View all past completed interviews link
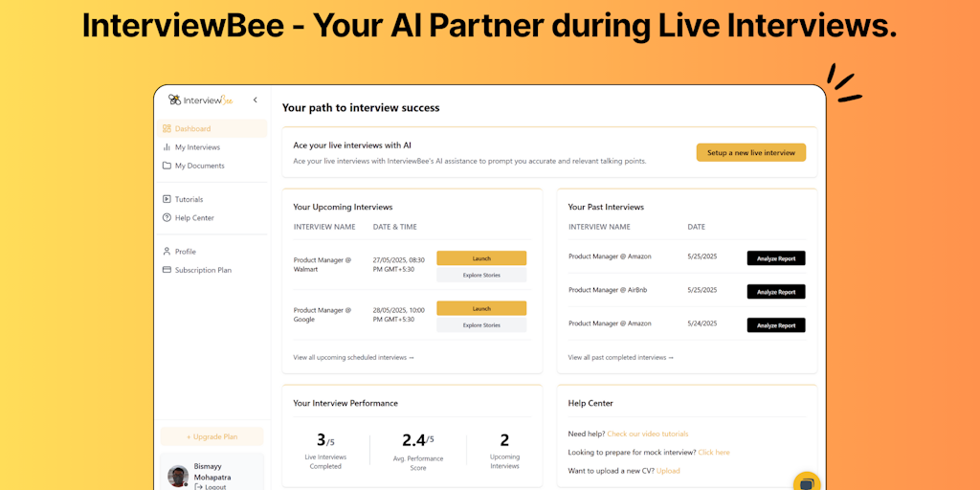The width and height of the screenshot is (980, 490). pyautogui.click(x=620, y=357)
